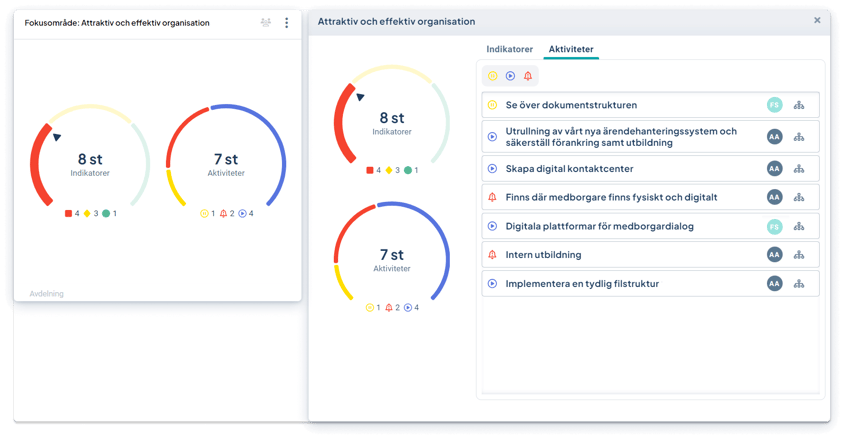Viewport: 844px width, 439px height.
Task: Select the Aktiviteter tab
Action: coord(571,49)
